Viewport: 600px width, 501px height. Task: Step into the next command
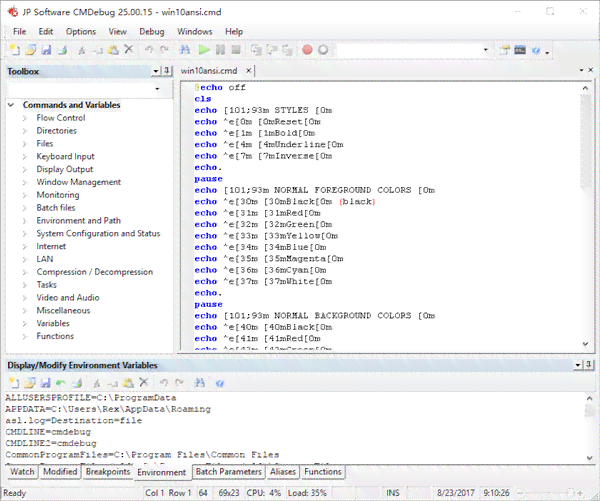pyautogui.click(x=256, y=50)
